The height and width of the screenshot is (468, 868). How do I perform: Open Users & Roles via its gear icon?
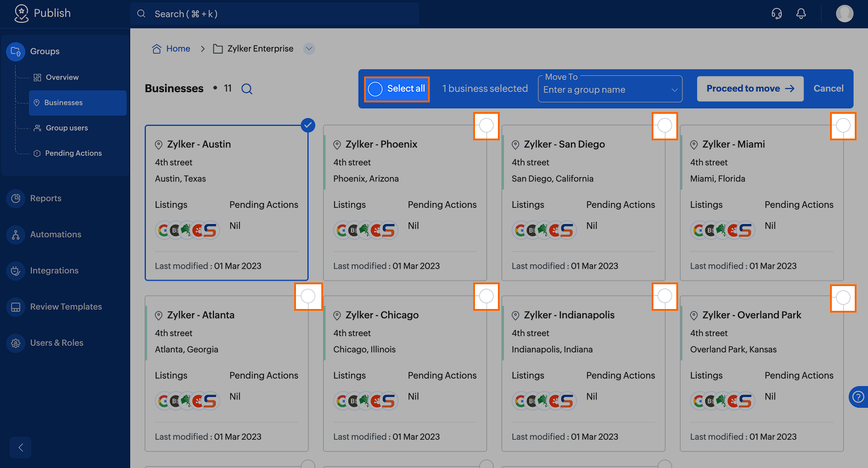16,343
